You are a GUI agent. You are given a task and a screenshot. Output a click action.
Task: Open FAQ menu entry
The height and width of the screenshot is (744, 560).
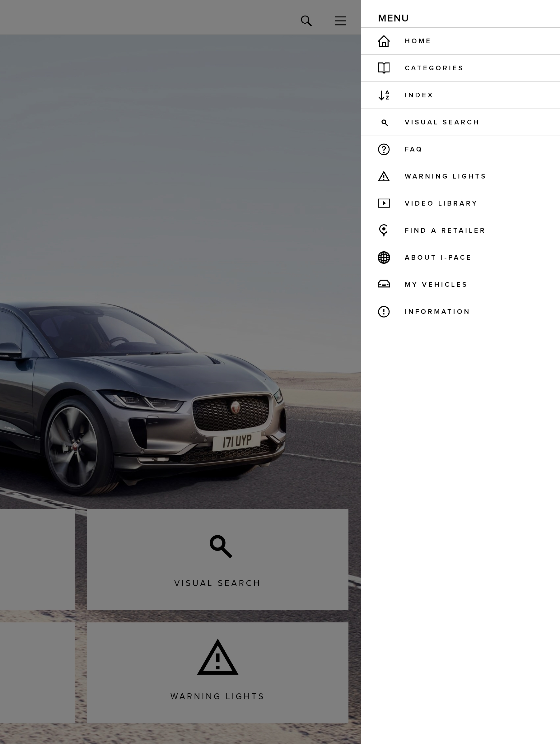[460, 149]
